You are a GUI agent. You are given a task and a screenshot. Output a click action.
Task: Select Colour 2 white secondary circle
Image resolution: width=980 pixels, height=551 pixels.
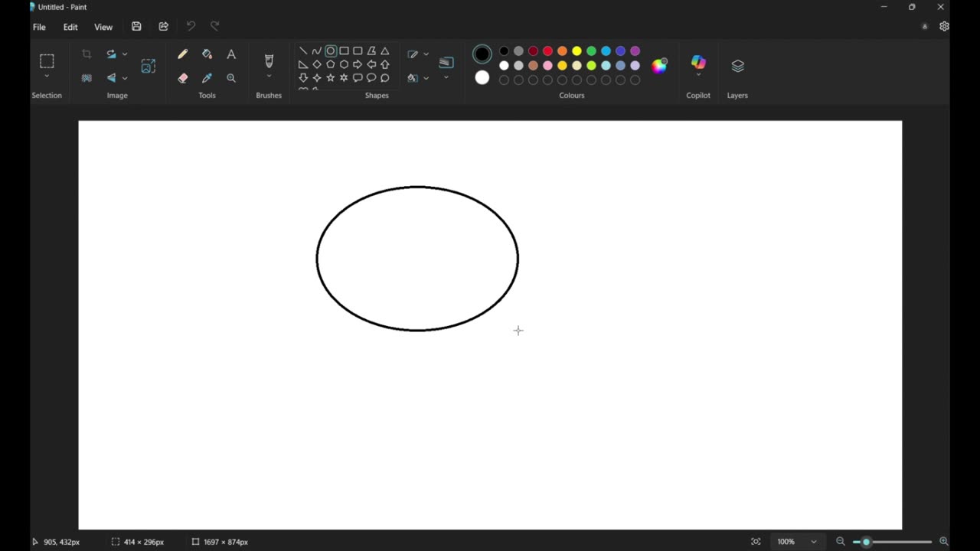(x=482, y=77)
